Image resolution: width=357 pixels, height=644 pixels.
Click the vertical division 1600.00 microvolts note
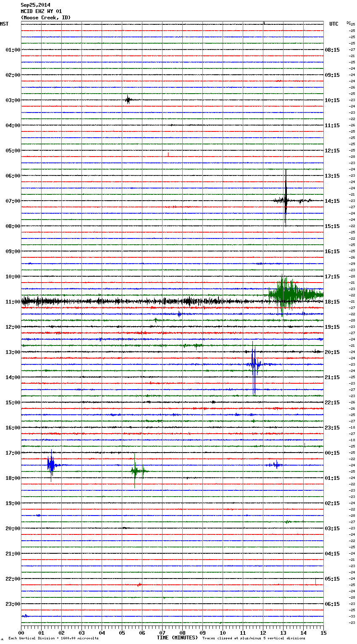pyautogui.click(x=53, y=639)
